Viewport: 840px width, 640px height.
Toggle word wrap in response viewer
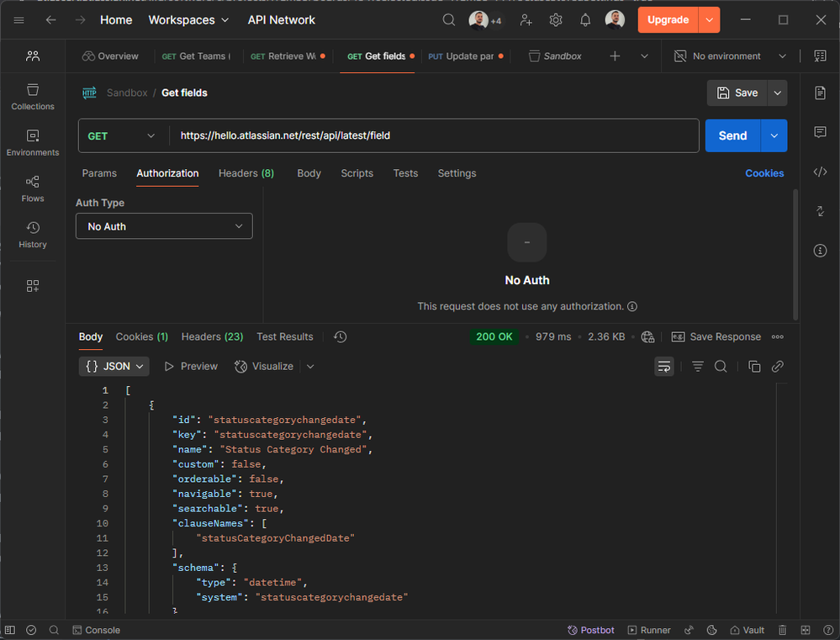[664, 367]
